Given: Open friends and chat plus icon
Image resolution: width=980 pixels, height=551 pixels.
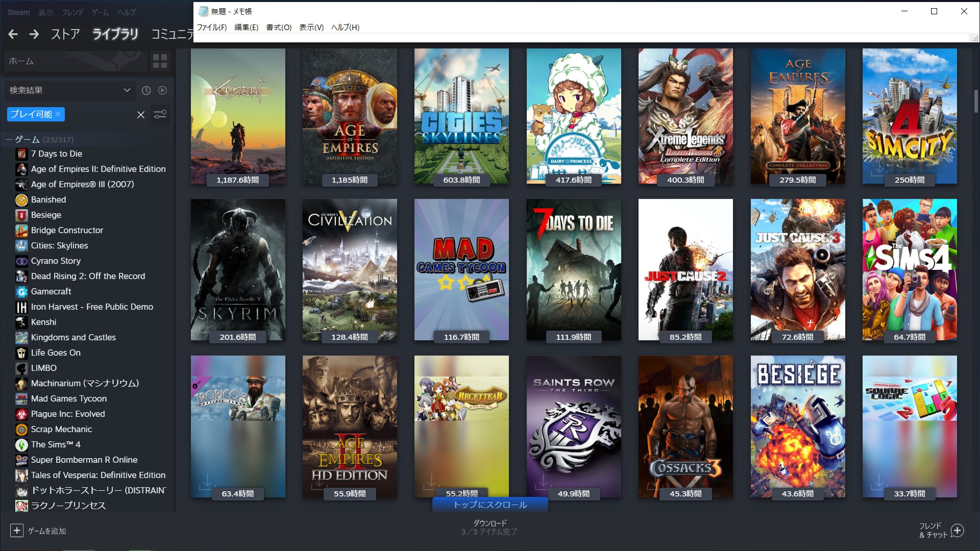Looking at the screenshot, I should click(x=958, y=531).
